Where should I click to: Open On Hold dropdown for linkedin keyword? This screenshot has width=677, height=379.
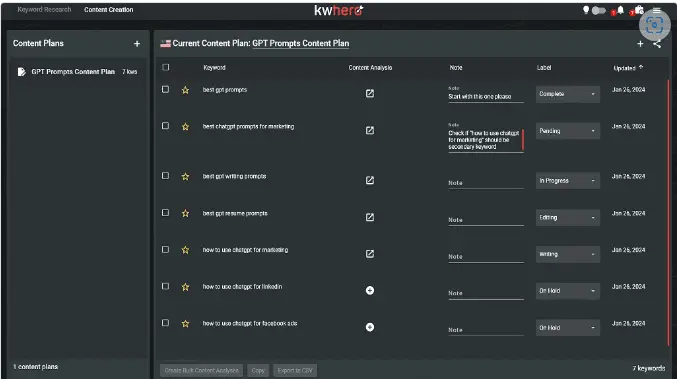point(567,291)
